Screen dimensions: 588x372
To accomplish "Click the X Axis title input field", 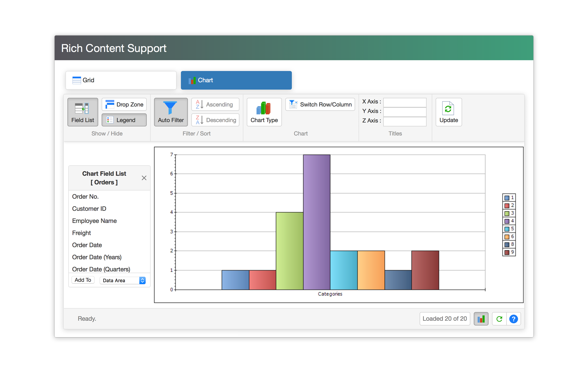I will (x=405, y=102).
